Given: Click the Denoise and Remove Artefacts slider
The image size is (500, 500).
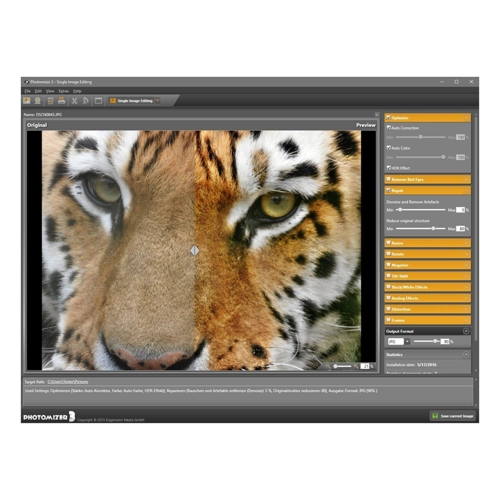Looking at the screenshot, I should point(421,210).
